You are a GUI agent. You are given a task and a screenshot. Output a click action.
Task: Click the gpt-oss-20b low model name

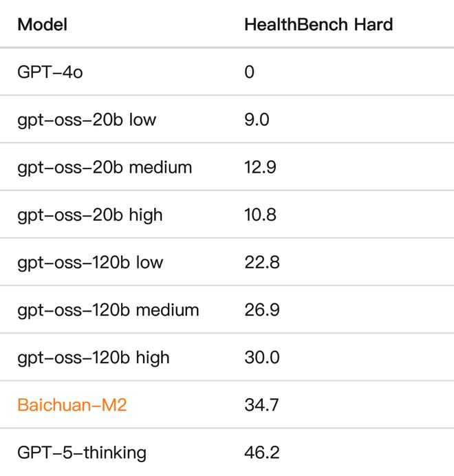[x=87, y=120]
